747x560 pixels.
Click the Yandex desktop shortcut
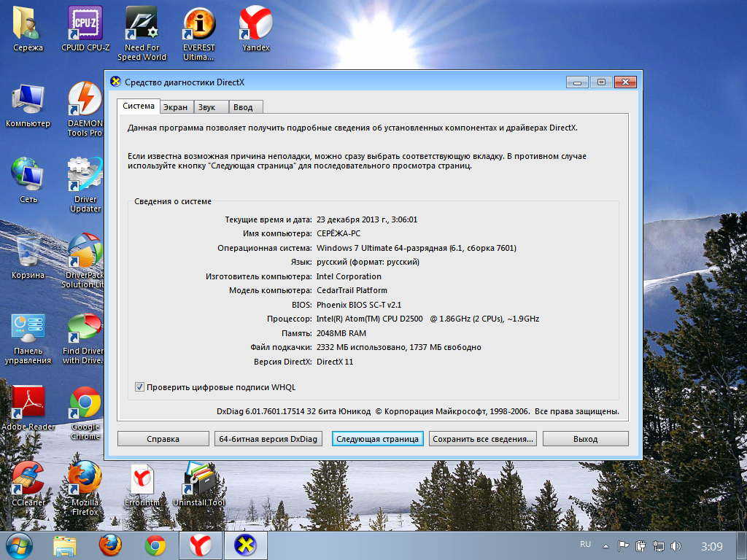[x=256, y=28]
